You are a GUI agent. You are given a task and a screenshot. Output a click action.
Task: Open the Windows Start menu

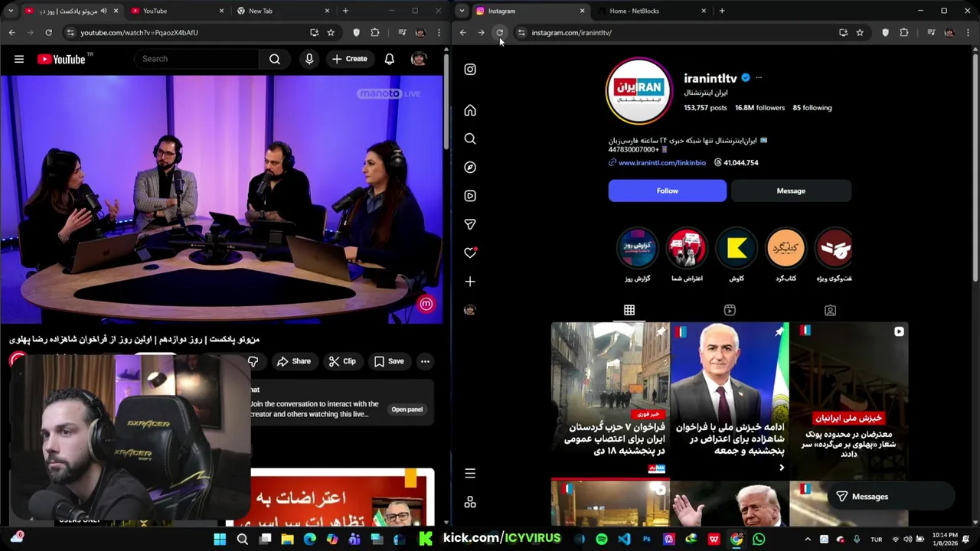click(x=220, y=540)
